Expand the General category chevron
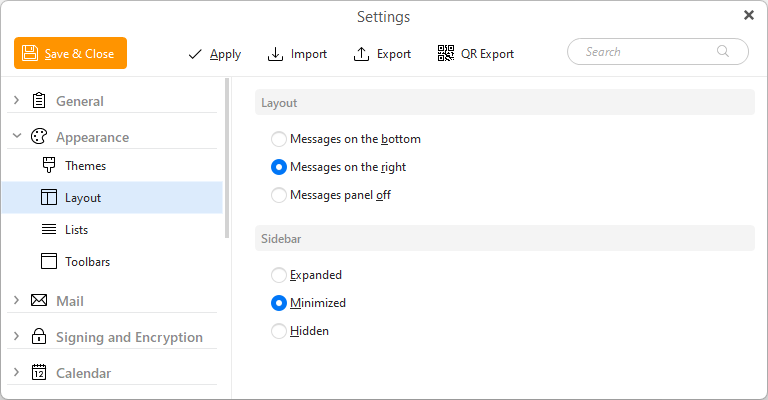Image resolution: width=768 pixels, height=400 pixels. 17,100
